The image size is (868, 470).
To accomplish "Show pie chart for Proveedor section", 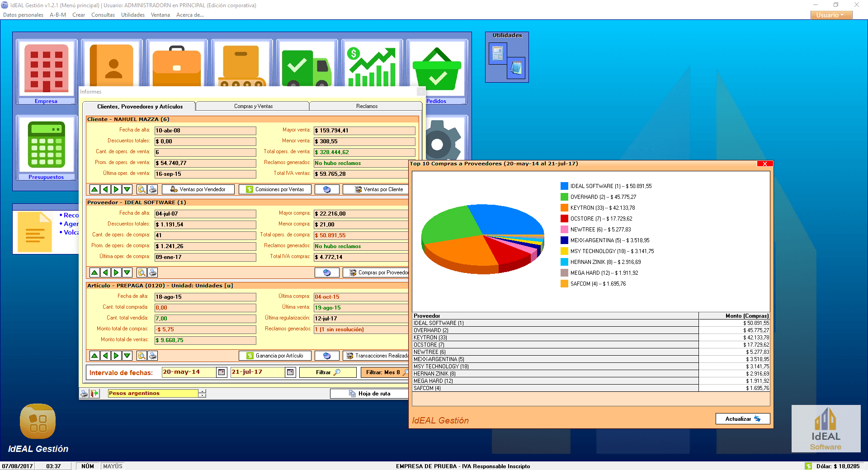I will tap(327, 273).
